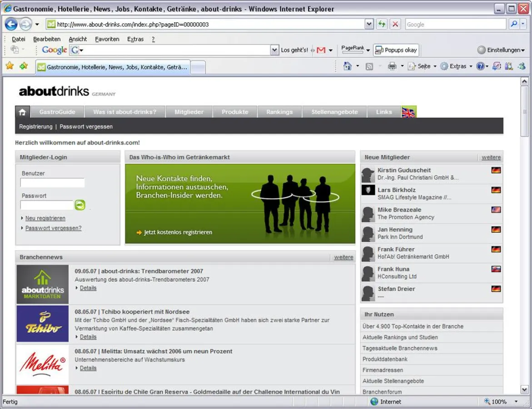The width and height of the screenshot is (532, 409).
Task: Click the browser Back arrow button
Action: (x=11, y=24)
